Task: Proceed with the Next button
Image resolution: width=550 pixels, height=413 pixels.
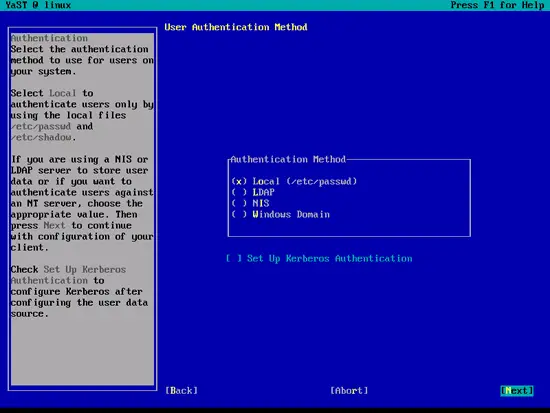Action: coord(517,391)
